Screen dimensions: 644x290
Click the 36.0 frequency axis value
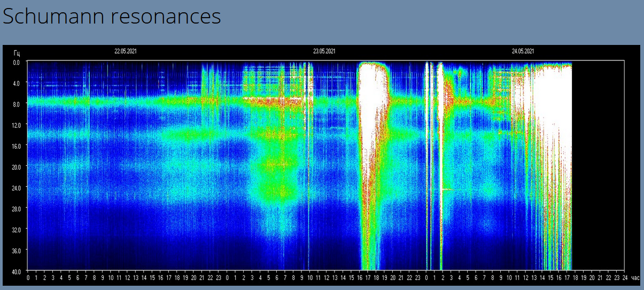coord(15,250)
